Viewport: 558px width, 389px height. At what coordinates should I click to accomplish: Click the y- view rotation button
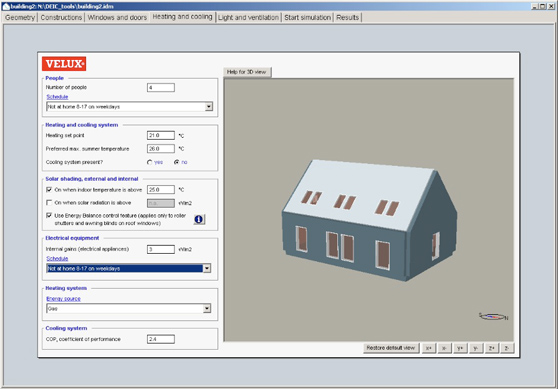476,348
